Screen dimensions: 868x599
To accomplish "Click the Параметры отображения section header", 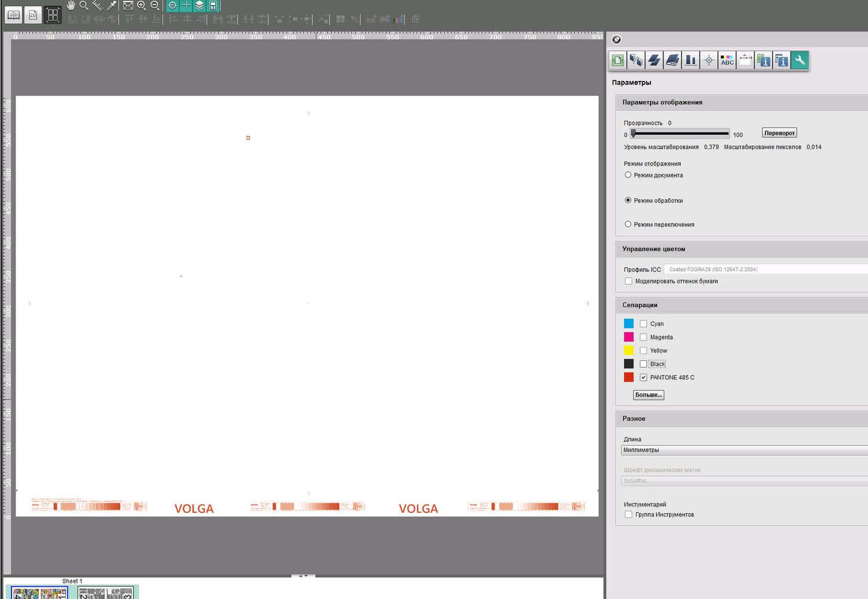I will click(742, 102).
